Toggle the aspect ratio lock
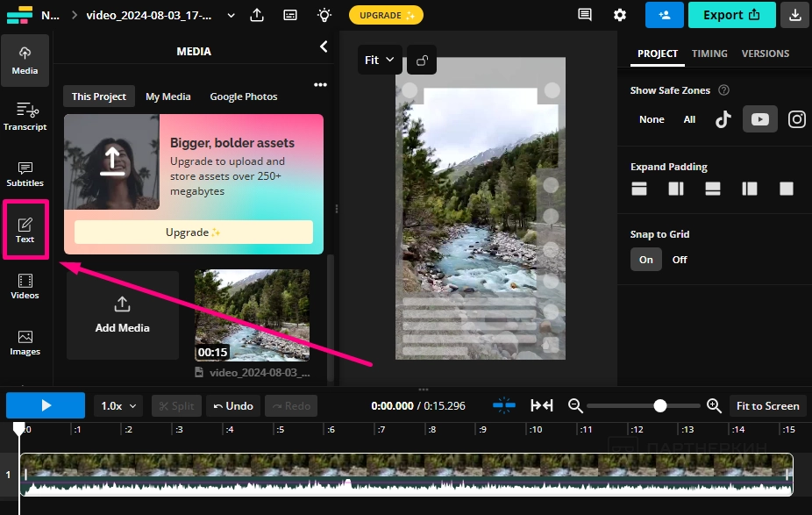Screen dimensions: 812x515 [x=423, y=61]
